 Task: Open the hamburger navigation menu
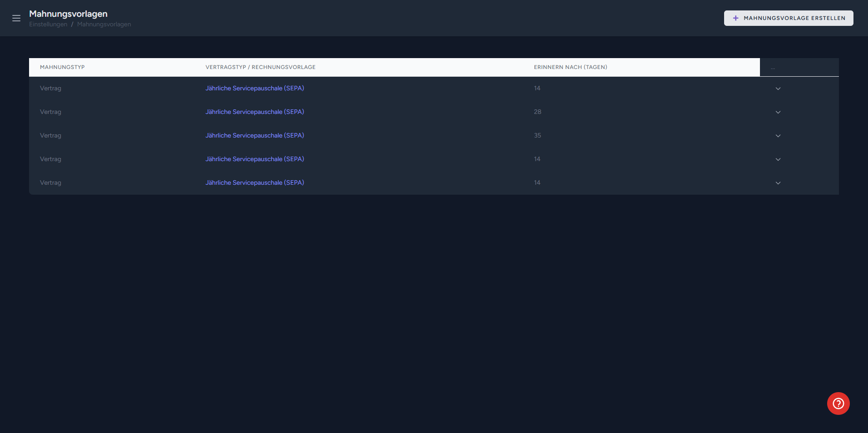[16, 18]
